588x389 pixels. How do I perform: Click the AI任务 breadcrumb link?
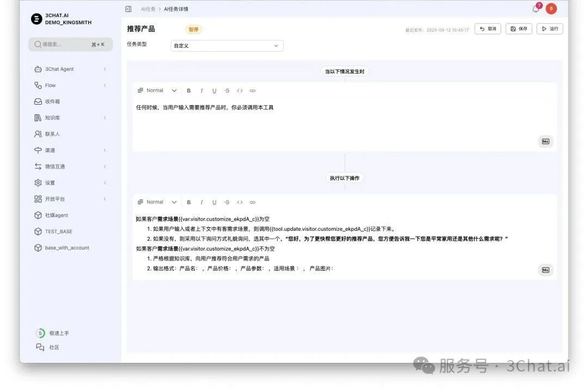pos(148,9)
